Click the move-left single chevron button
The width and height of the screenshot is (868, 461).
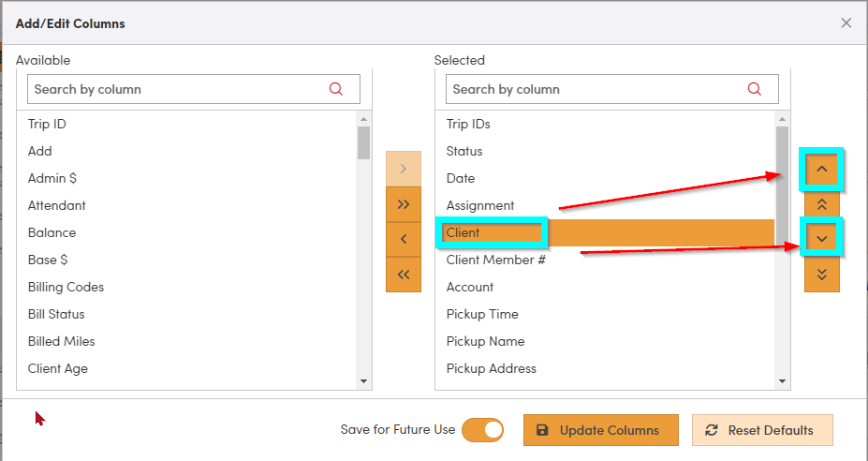404,239
